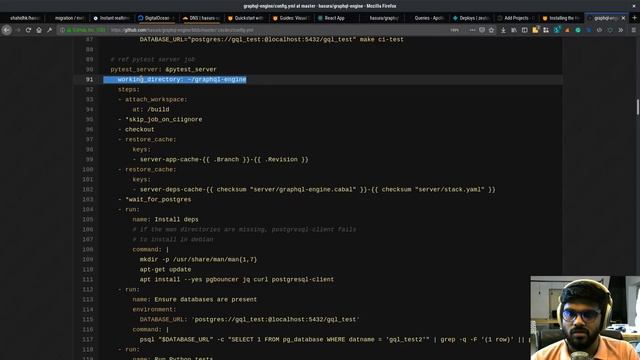Switch to the Quickstart tab
Viewport: 640px width, 360px height.
[246, 18]
